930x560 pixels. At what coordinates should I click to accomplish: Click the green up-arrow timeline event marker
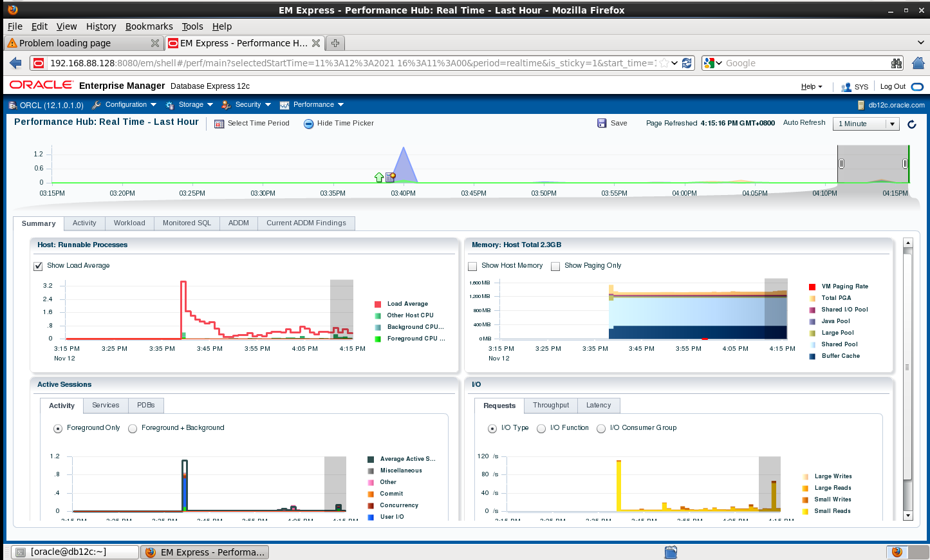point(379,177)
